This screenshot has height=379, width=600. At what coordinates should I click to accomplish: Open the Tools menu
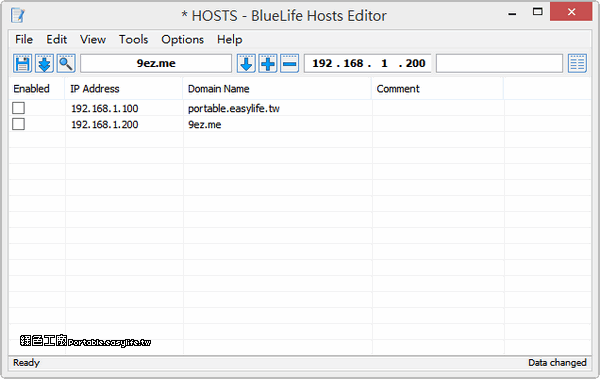click(134, 39)
